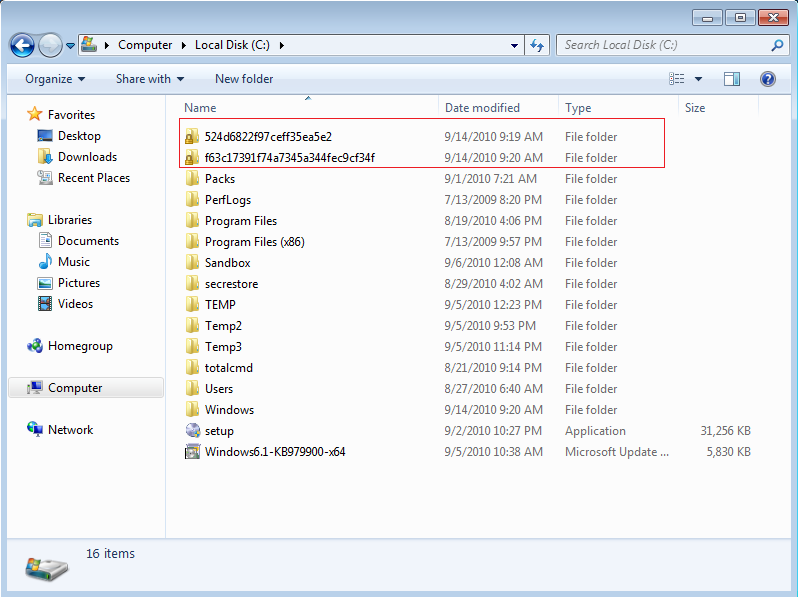Click the Documents library icon
The width and height of the screenshot is (798, 597).
[x=45, y=240]
